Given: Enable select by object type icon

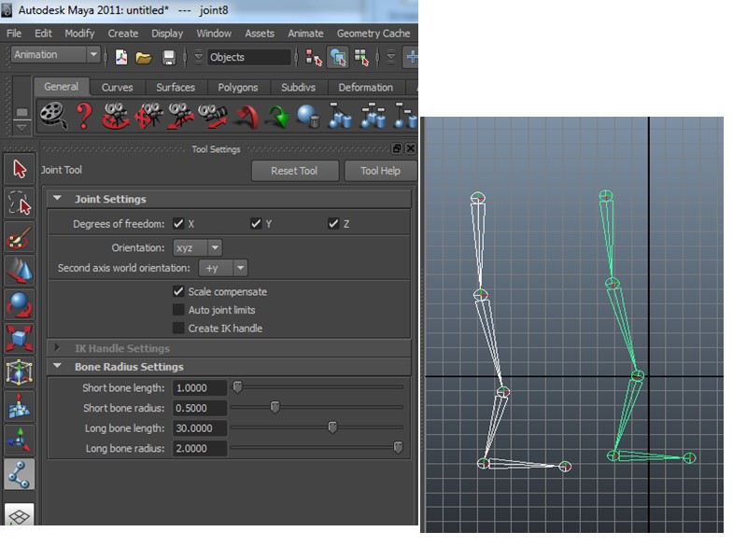Looking at the screenshot, I should [338, 57].
